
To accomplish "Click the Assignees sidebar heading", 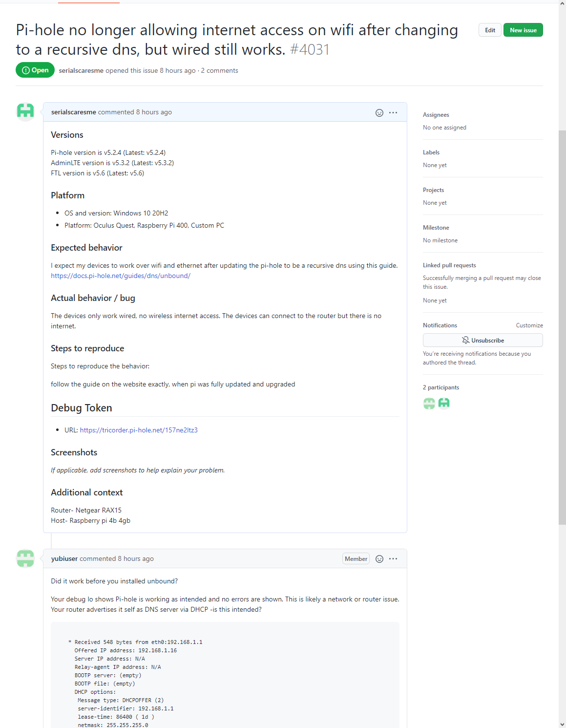I will point(436,115).
